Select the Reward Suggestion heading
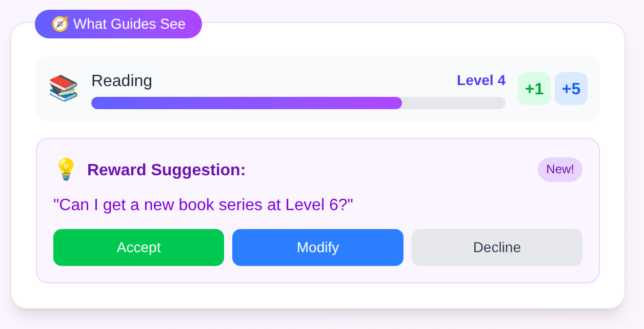 (x=167, y=170)
